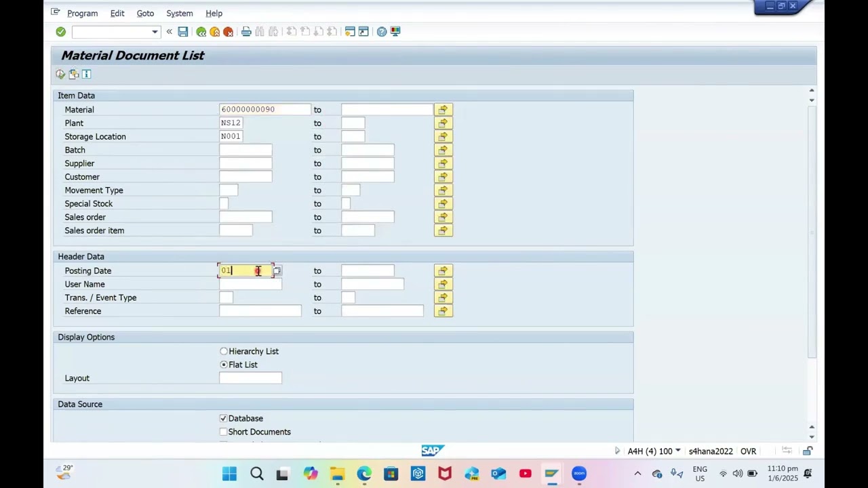Open the Edit menu
The width and height of the screenshot is (868, 488).
pyautogui.click(x=117, y=13)
